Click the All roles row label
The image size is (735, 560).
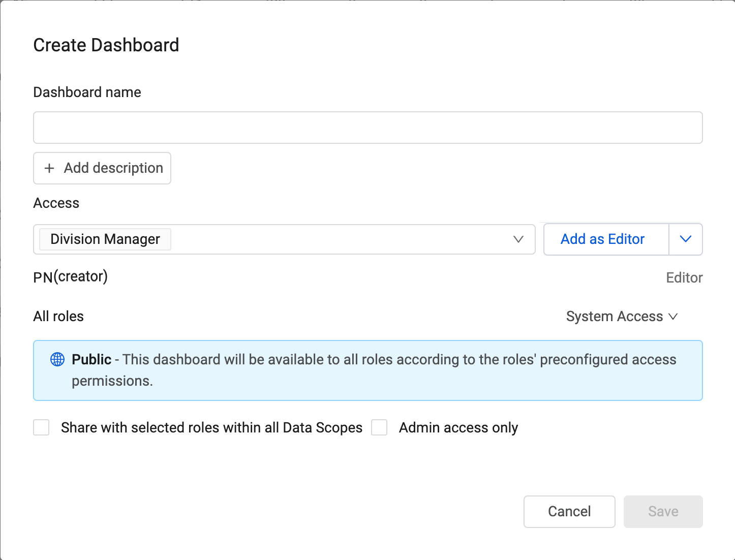[x=58, y=317]
